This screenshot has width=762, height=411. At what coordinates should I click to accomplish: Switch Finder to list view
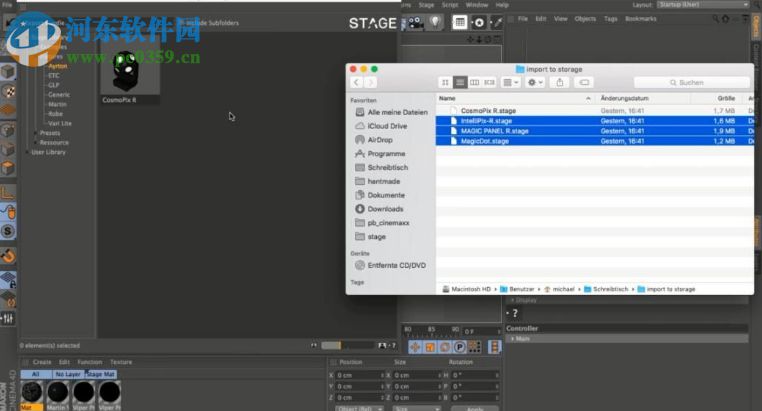(x=460, y=83)
